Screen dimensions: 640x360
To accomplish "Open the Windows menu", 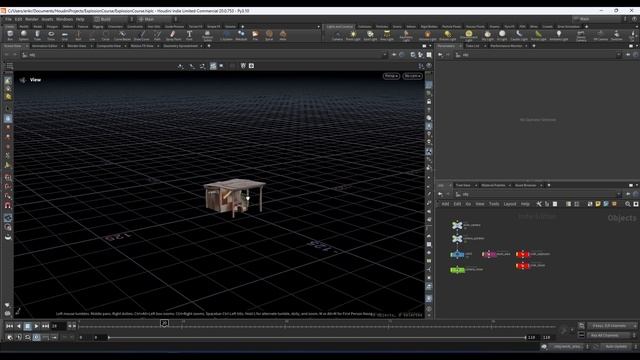I will [x=64, y=19].
